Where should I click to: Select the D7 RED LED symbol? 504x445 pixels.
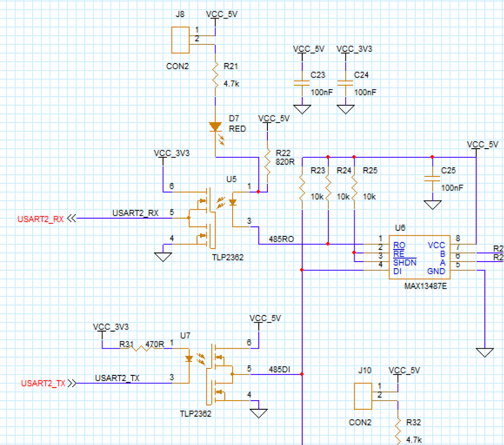point(216,132)
